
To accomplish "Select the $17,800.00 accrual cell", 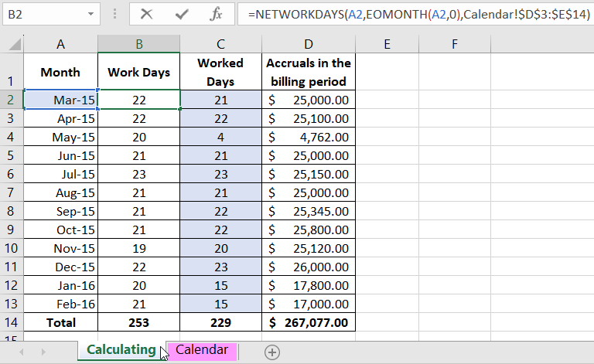I will pyautogui.click(x=309, y=285).
